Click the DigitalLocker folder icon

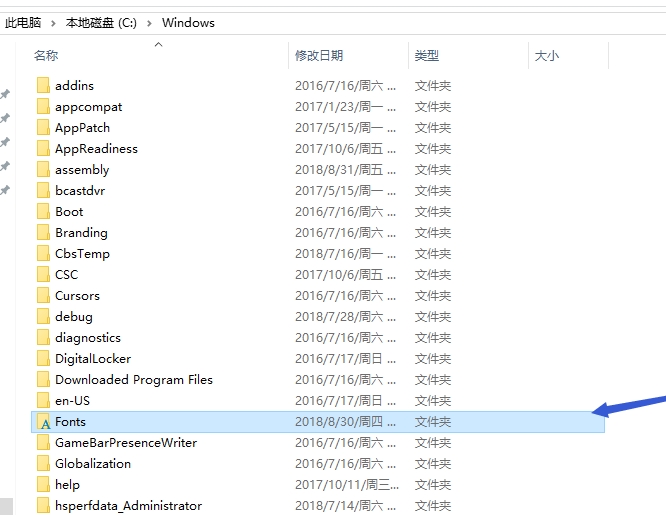pos(43,358)
